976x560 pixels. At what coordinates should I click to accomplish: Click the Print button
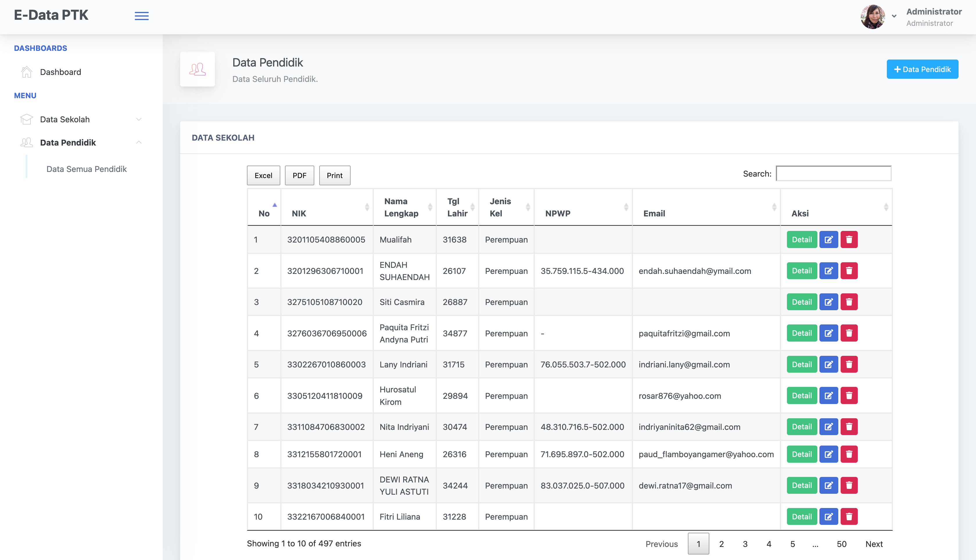335,175
